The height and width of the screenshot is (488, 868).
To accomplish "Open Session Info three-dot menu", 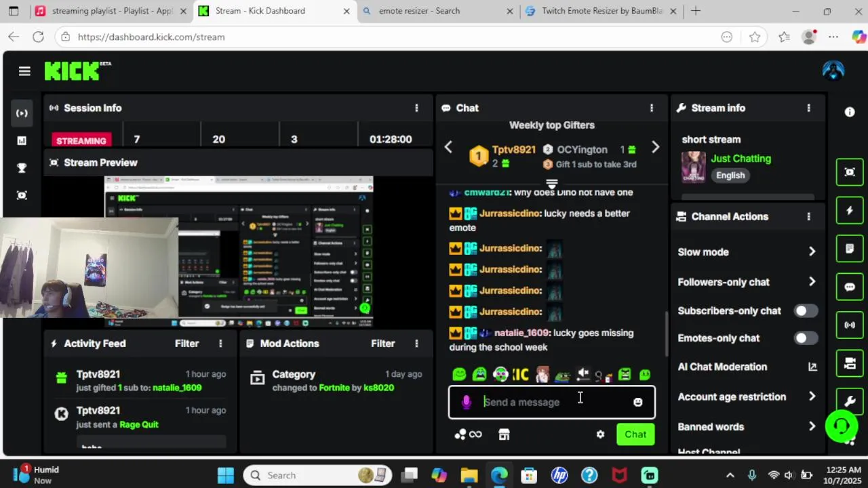I will (x=416, y=108).
